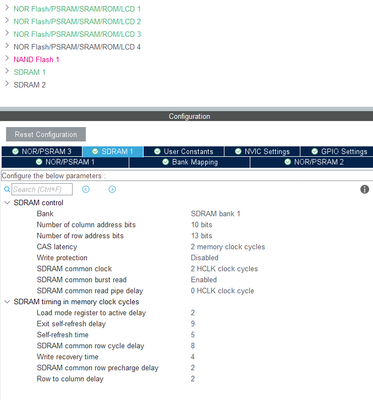Select the NAND Flash 1 label
The height and width of the screenshot is (400, 373).
pyautogui.click(x=36, y=59)
